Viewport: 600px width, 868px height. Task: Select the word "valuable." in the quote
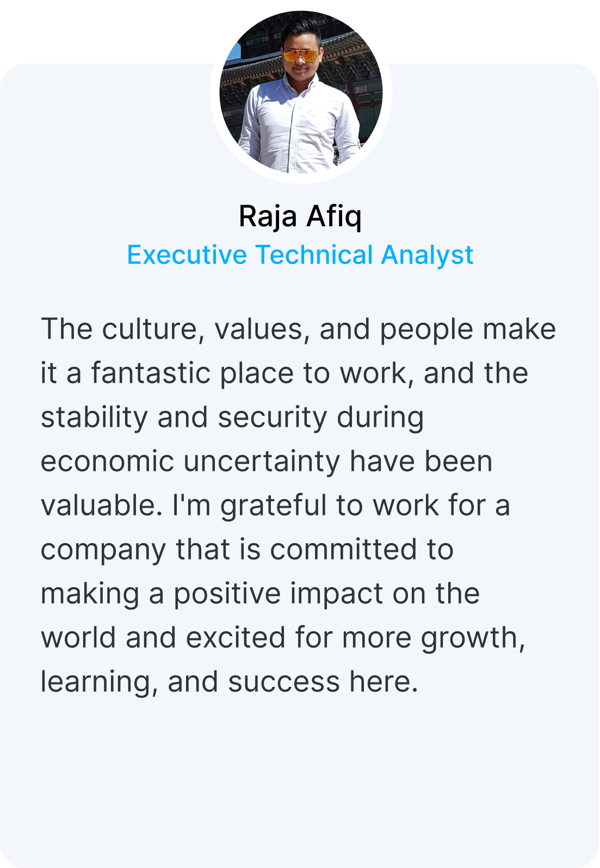pos(102,506)
